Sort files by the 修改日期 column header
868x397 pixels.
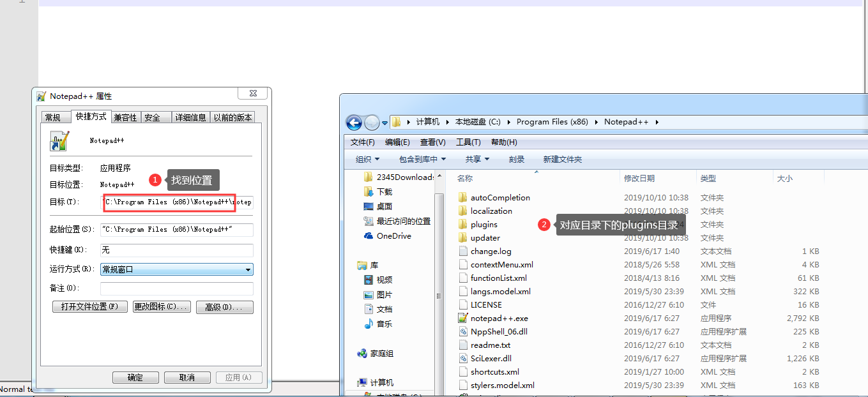point(640,178)
